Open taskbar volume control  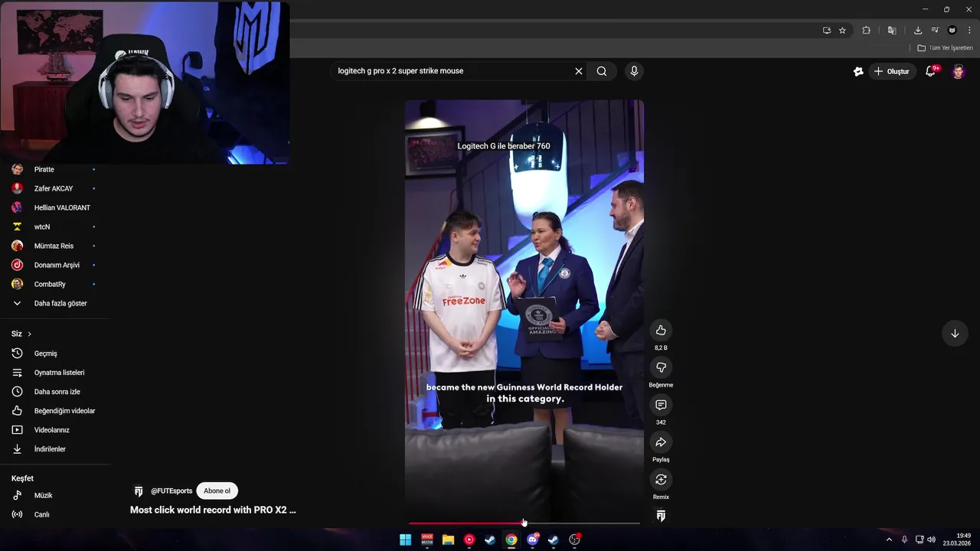(x=931, y=540)
